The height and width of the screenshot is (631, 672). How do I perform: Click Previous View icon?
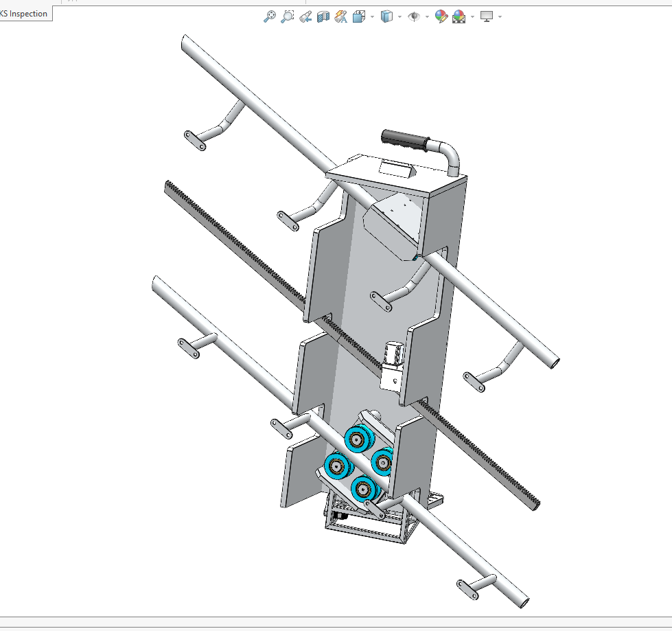point(305,16)
